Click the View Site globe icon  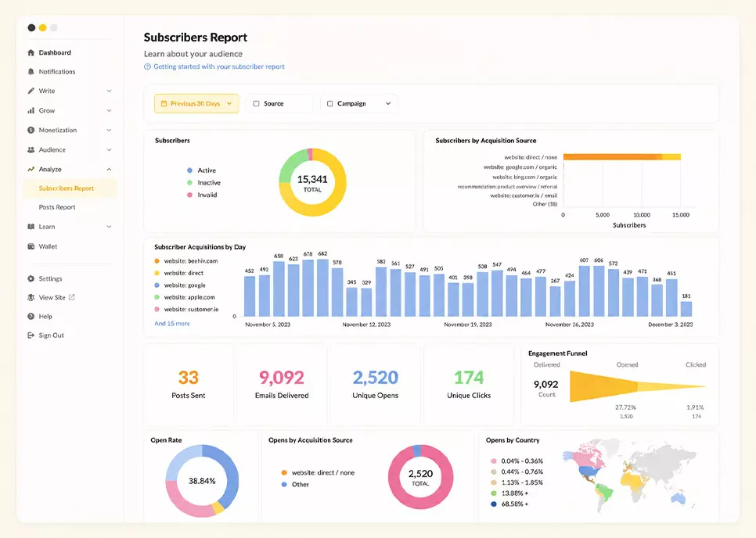(x=31, y=297)
